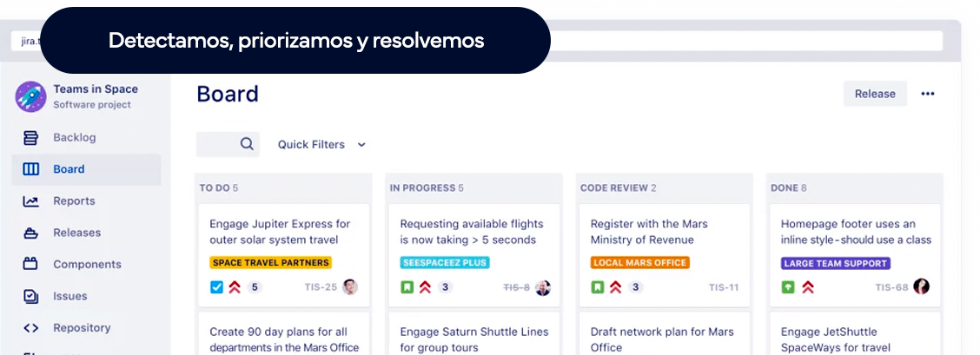
Task: Select Board in the sidebar menu
Action: pos(86,169)
